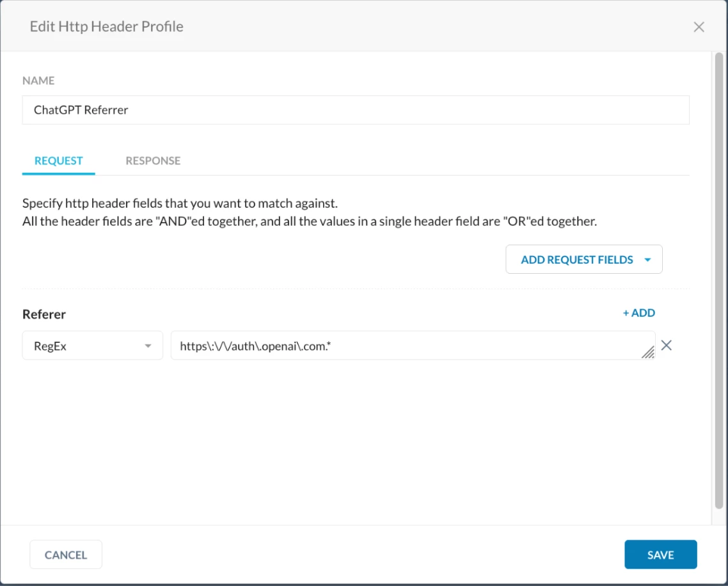Focus the Name field with ChatGPT Referrer

coord(356,110)
